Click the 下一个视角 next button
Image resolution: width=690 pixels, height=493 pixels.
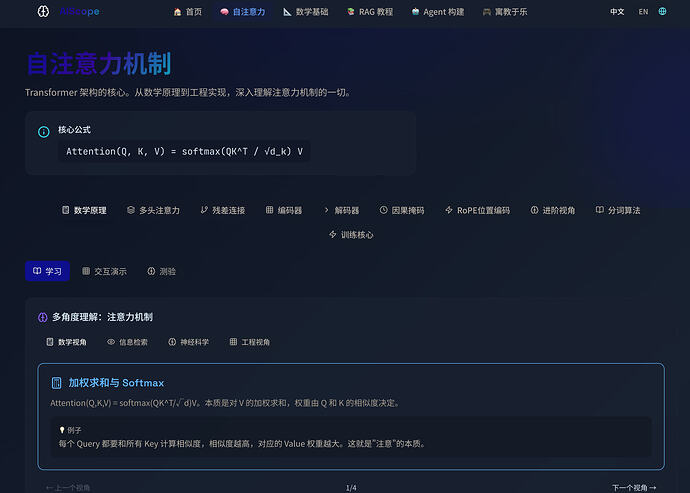tap(634, 488)
